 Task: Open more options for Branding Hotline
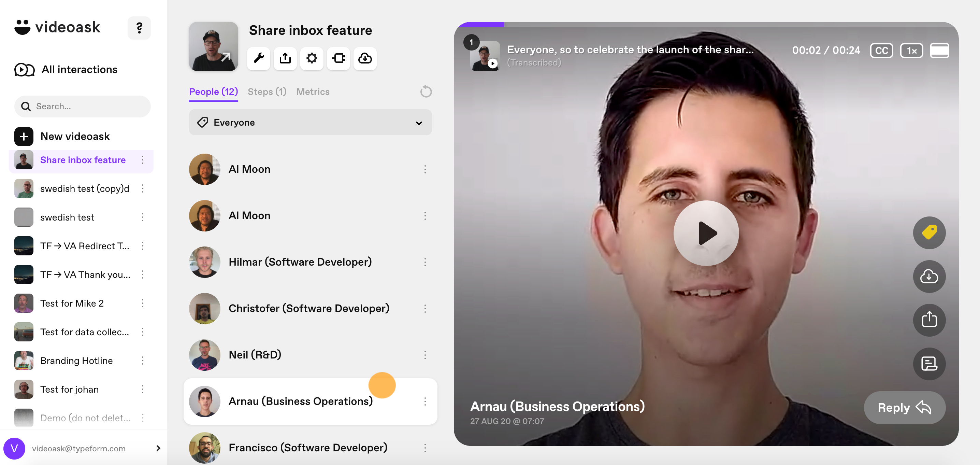click(x=143, y=360)
